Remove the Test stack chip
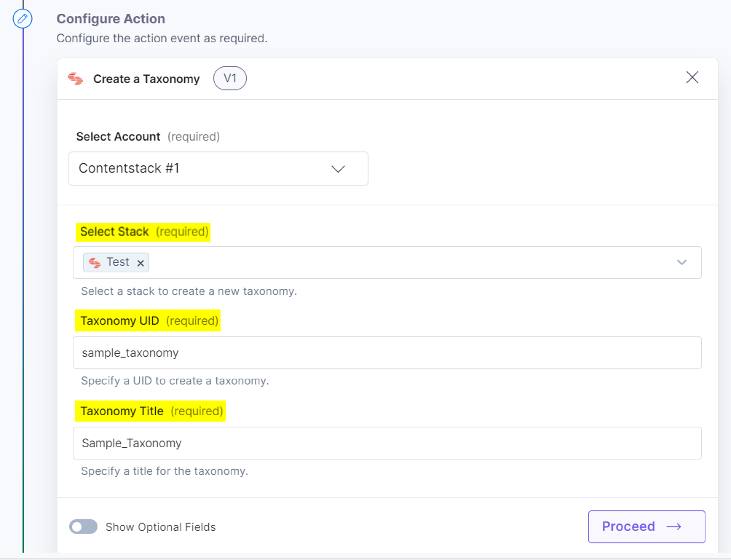This screenshot has height=560, width=731. 141,263
